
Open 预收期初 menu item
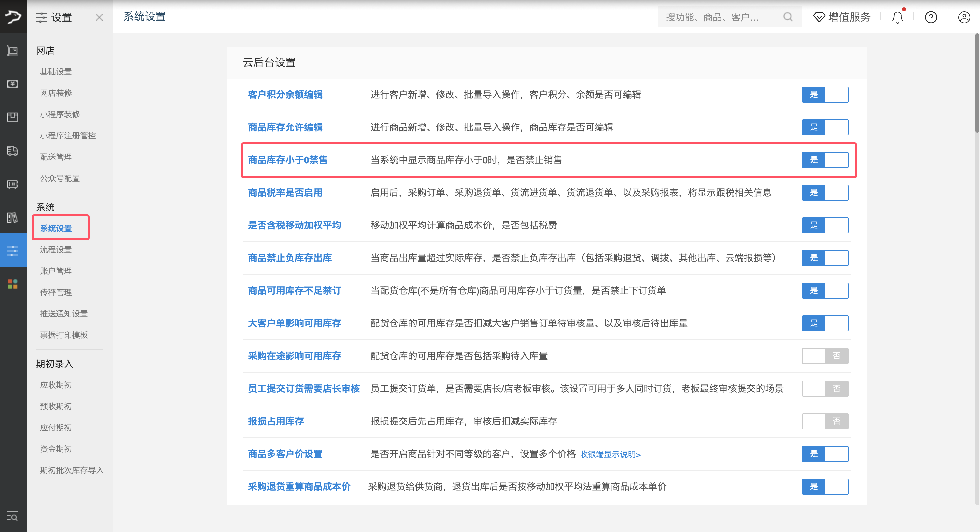(x=56, y=406)
